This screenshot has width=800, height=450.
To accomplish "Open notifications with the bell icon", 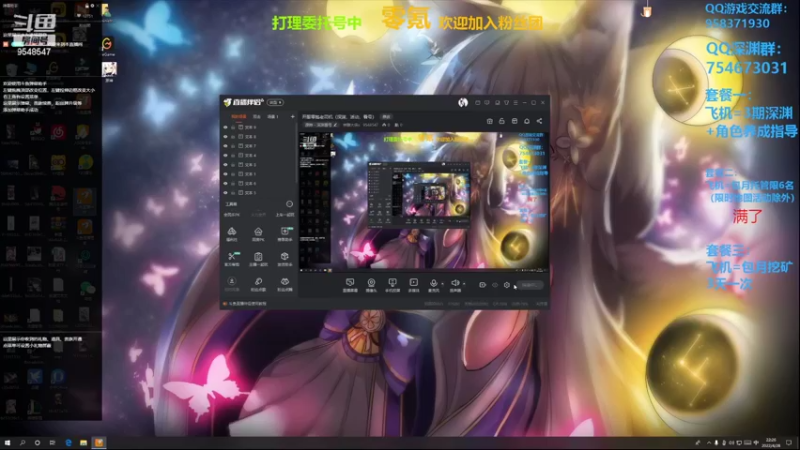I will click(527, 121).
